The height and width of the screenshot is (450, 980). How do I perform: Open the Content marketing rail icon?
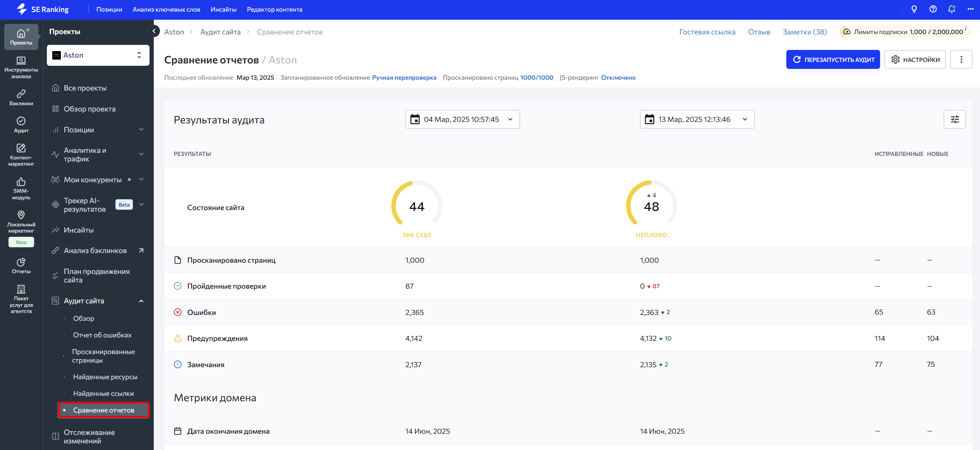click(21, 155)
